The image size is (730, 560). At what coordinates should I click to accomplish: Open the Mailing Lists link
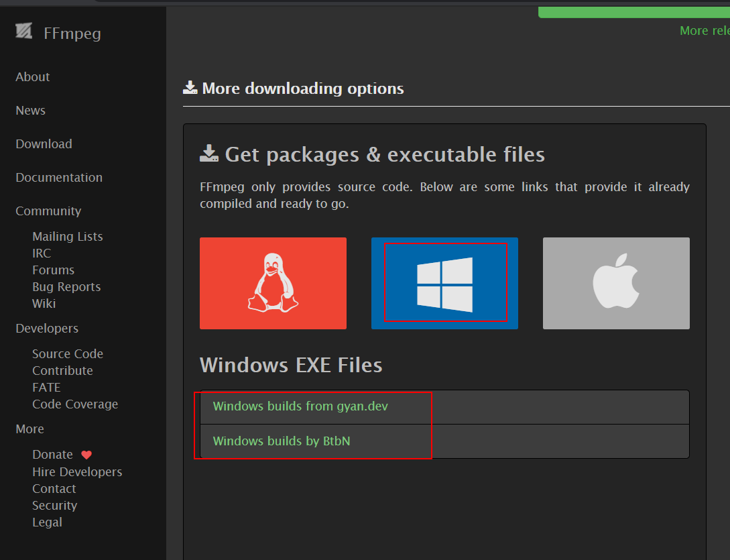[x=68, y=237]
